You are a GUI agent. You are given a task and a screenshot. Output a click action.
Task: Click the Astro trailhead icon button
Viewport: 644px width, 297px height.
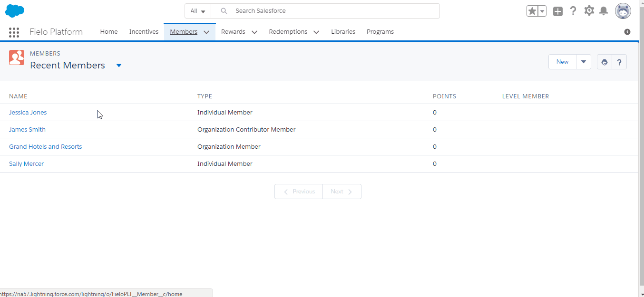click(605, 62)
